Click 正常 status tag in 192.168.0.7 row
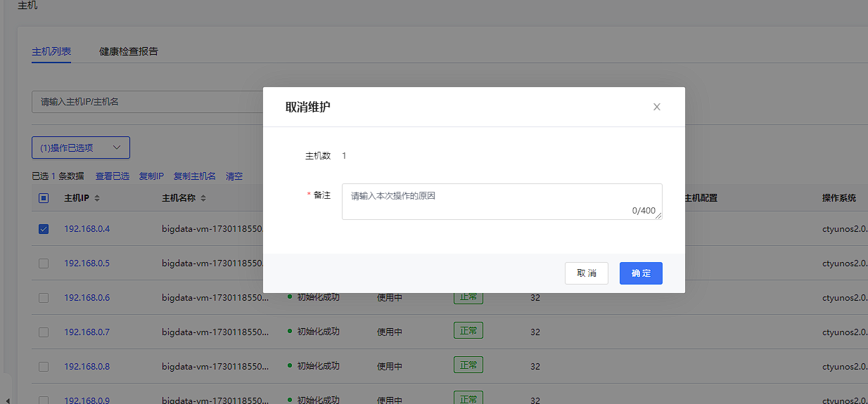The width and height of the screenshot is (868, 404). 468,331
